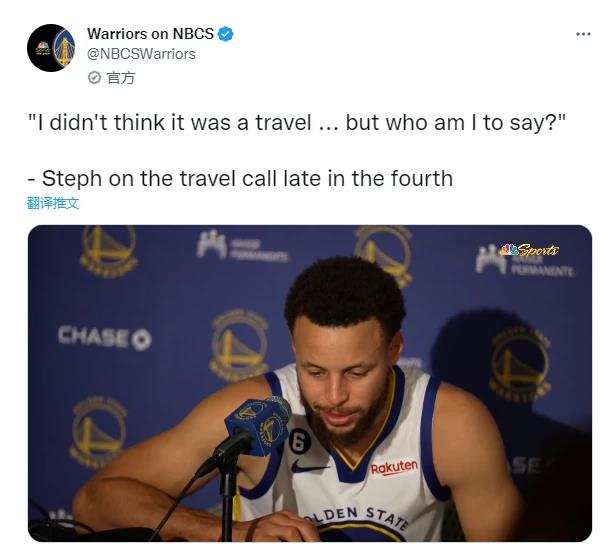Click the Warriors on NBCS profile avatar
Viewport: 604px width, 544px height.
51,48
